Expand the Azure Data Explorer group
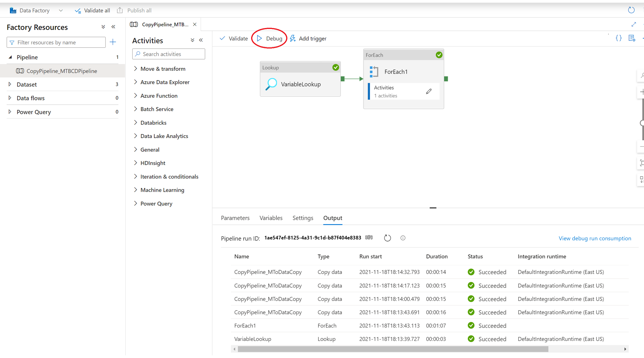Viewport: 644px width, 358px height. pyautogui.click(x=136, y=82)
